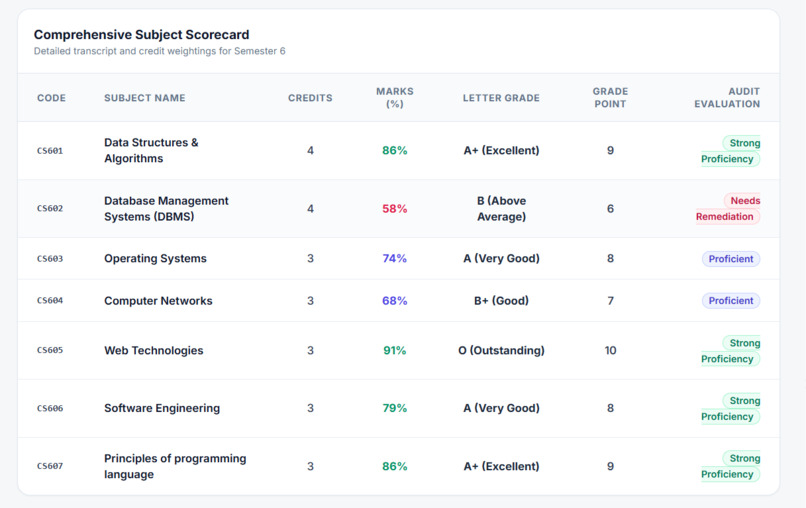Click Proficient badge for Operating Systems

[x=731, y=259]
